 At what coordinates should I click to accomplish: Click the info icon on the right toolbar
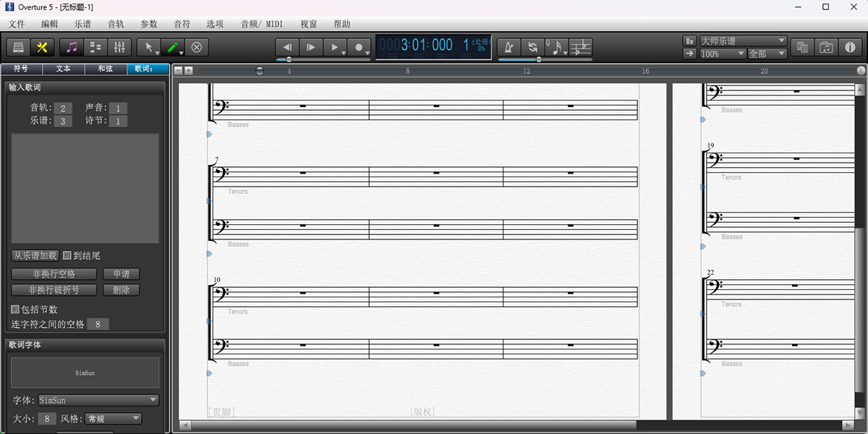click(x=851, y=47)
